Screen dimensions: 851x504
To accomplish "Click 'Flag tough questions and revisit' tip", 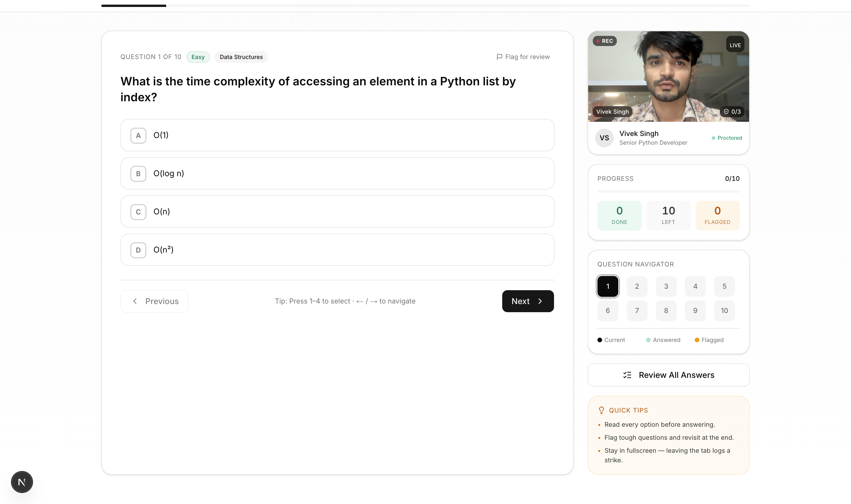I will click(669, 437).
